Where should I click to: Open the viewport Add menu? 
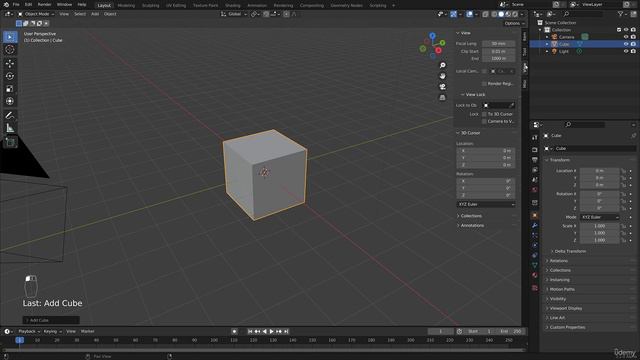click(95, 14)
